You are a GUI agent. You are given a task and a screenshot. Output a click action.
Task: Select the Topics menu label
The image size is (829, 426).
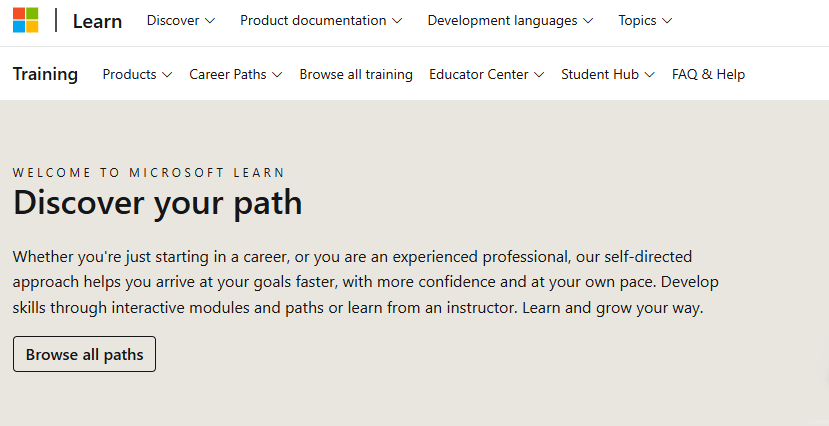638,21
